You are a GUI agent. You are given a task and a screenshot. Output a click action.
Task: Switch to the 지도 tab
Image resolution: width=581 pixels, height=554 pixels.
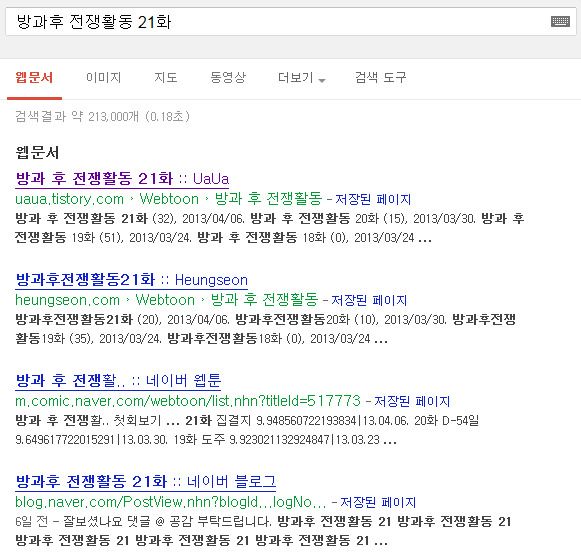166,78
